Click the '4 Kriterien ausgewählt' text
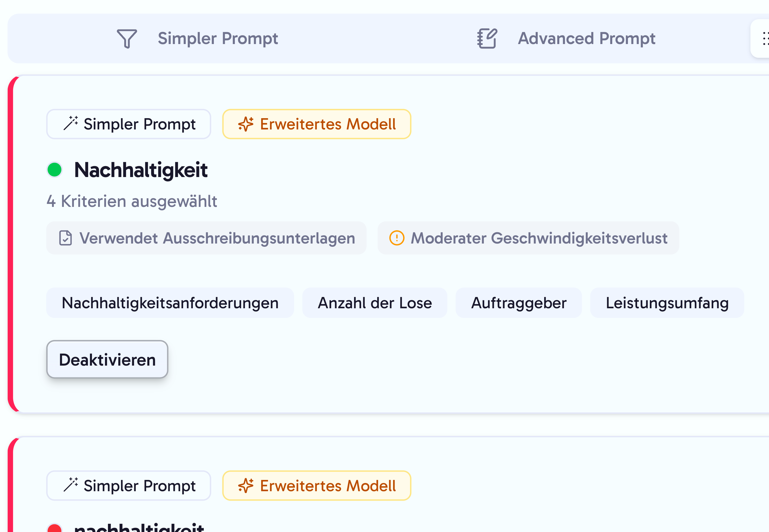769x532 pixels. [x=132, y=201]
